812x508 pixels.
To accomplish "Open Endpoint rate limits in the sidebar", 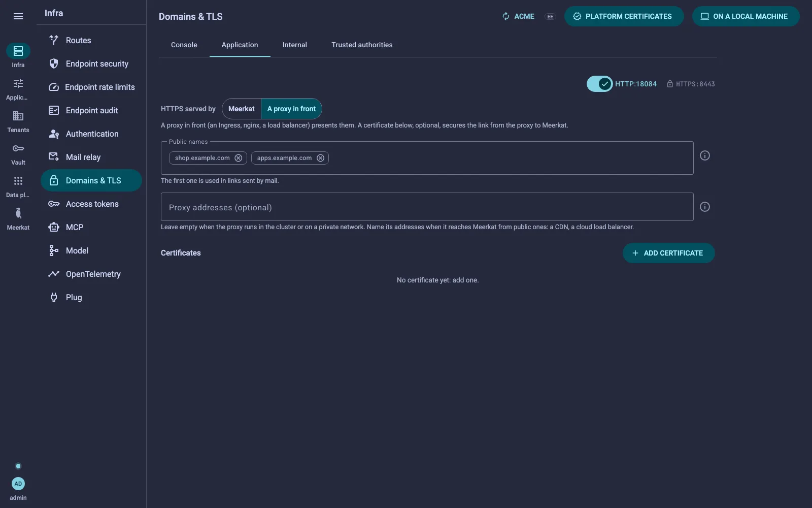I will click(x=91, y=87).
